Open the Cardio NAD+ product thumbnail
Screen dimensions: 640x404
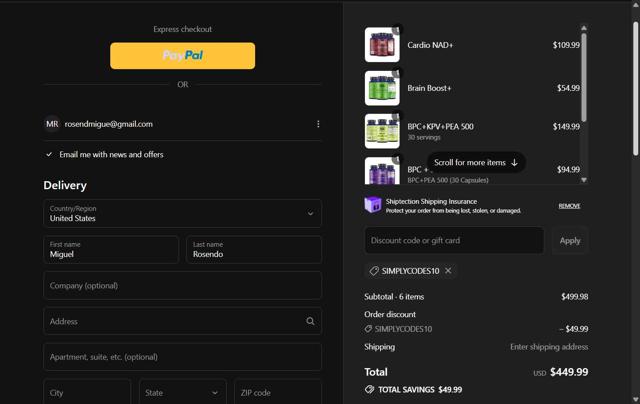click(x=382, y=44)
